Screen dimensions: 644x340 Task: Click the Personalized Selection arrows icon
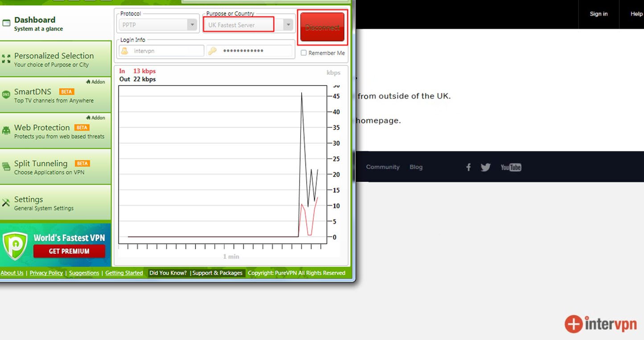[x=6, y=59]
